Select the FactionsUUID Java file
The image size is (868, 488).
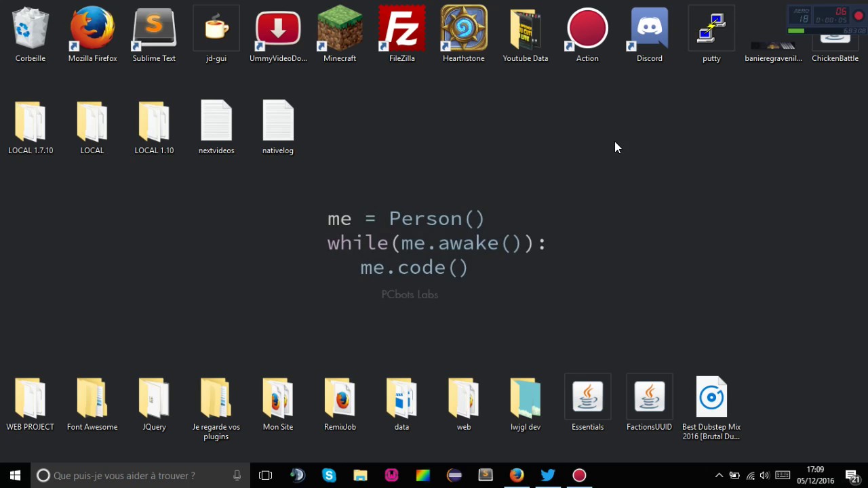click(x=650, y=404)
